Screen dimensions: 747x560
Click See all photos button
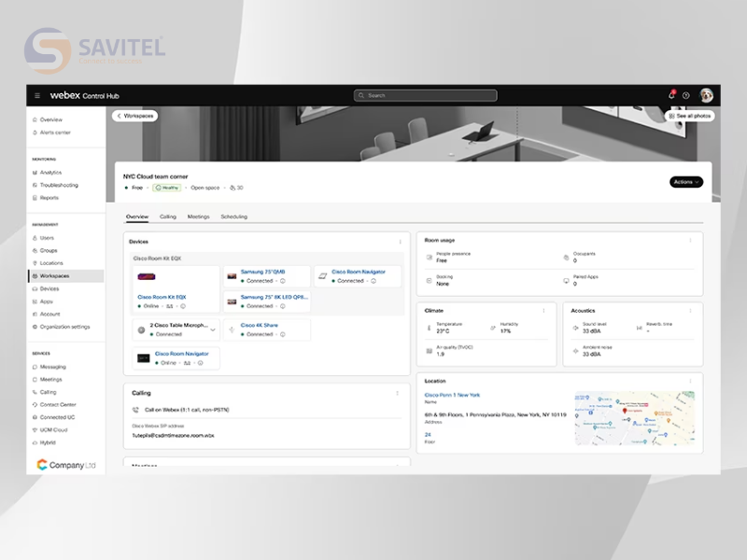click(689, 116)
